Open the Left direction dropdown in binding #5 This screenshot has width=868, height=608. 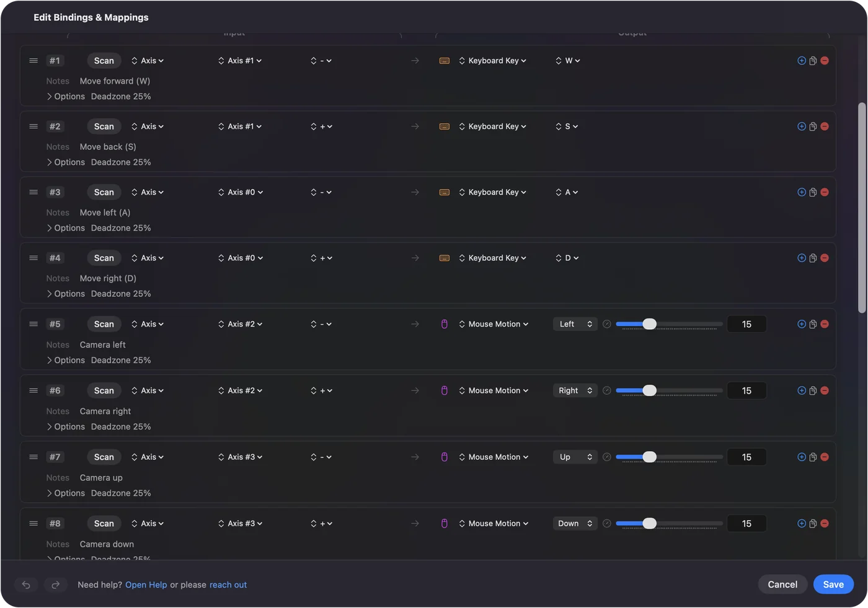click(575, 324)
